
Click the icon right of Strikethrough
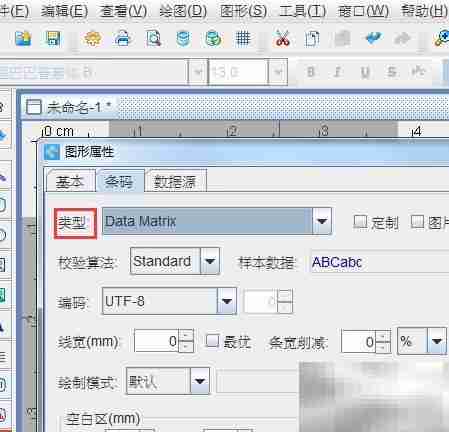(419, 71)
